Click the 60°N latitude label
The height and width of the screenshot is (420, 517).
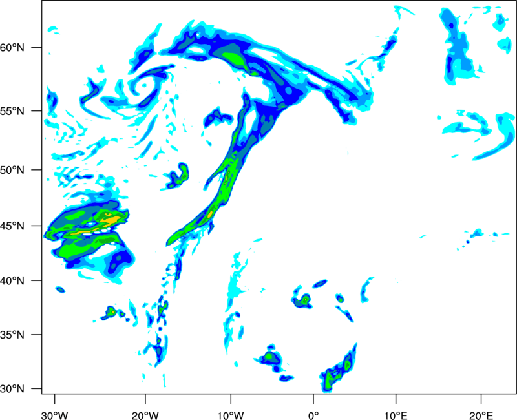pos(12,48)
